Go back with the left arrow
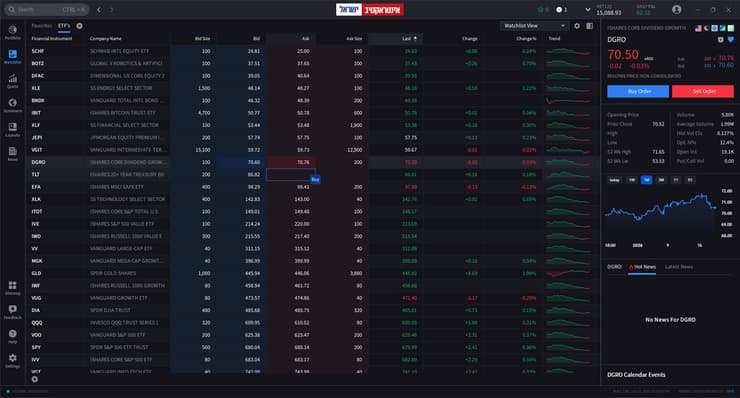Image resolution: width=740 pixels, height=398 pixels. pos(99,9)
